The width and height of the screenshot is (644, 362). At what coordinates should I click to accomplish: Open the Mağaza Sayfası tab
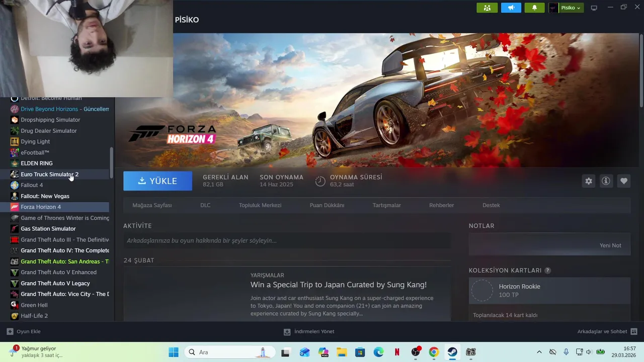tap(152, 205)
